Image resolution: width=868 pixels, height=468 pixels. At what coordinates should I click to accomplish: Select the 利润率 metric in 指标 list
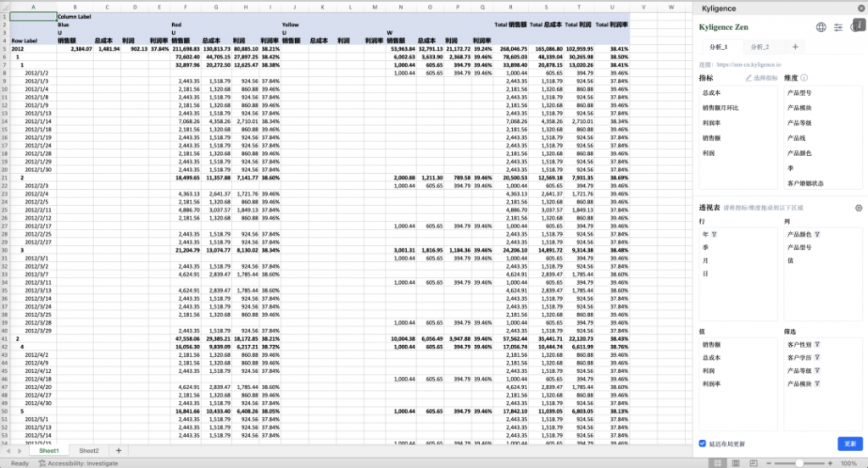712,123
